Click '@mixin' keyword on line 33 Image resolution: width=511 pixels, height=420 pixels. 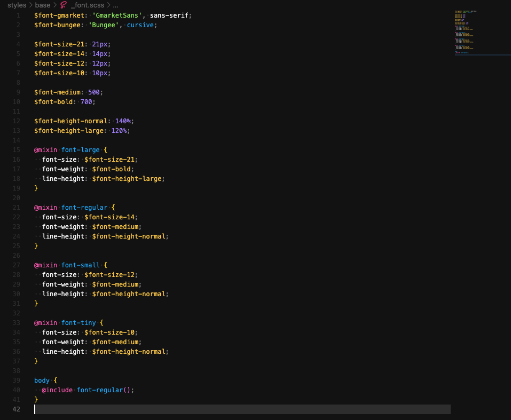pos(45,323)
